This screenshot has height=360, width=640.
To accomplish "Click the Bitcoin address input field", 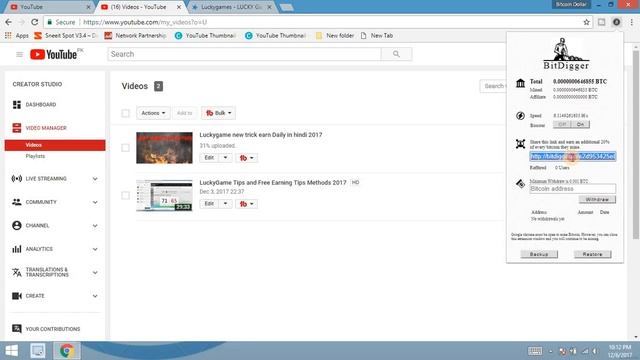I will (x=572, y=189).
